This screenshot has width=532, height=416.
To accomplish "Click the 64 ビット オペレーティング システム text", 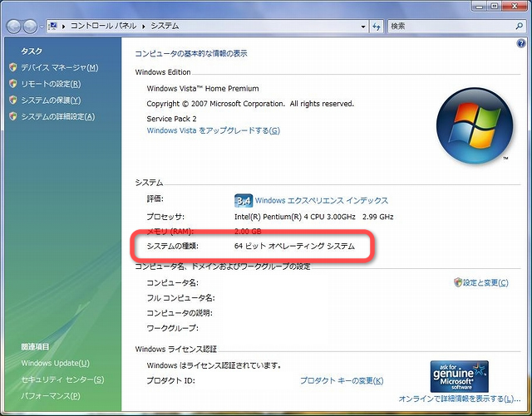I will point(294,246).
